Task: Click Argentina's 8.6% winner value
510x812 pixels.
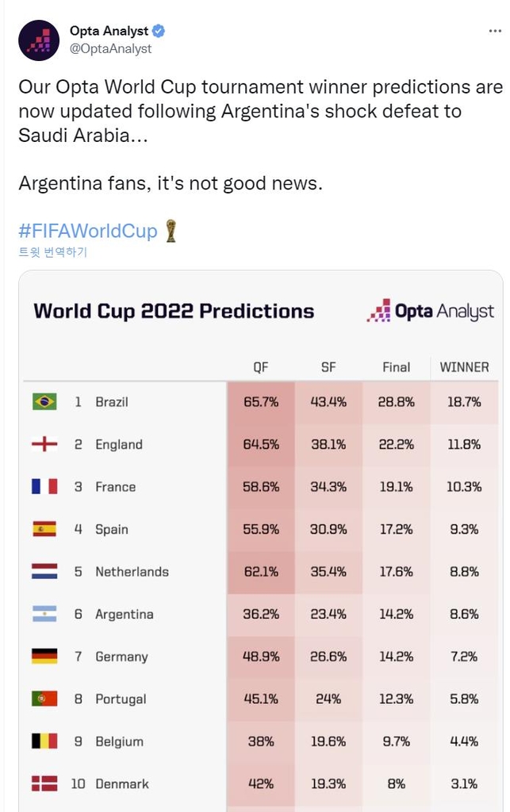Action: (x=464, y=614)
